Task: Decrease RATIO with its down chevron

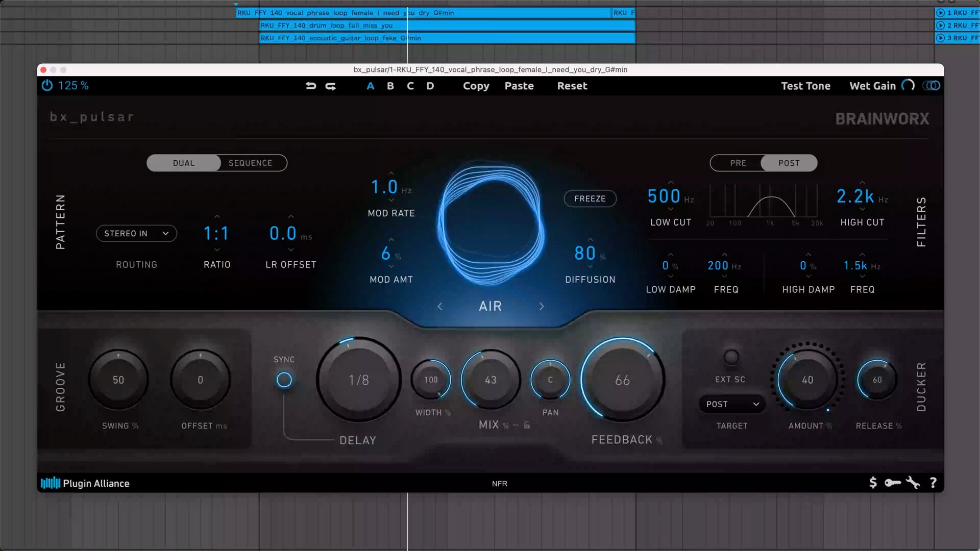Action: point(217,249)
